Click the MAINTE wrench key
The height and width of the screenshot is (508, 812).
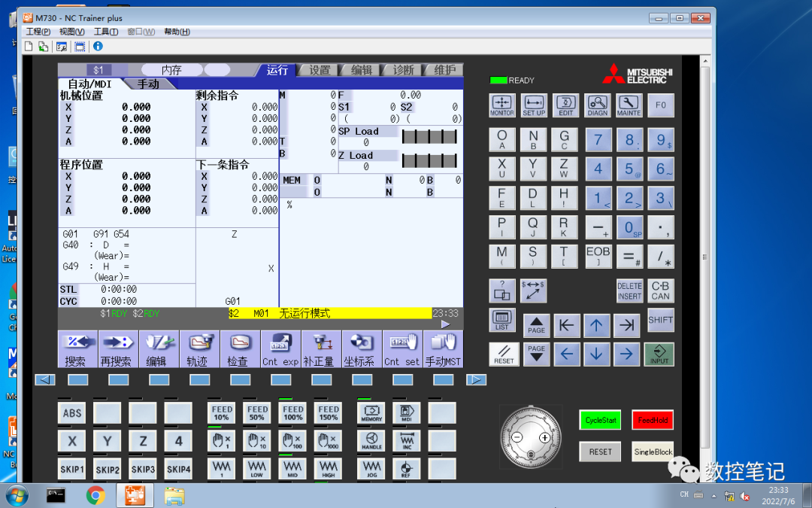[629, 105]
